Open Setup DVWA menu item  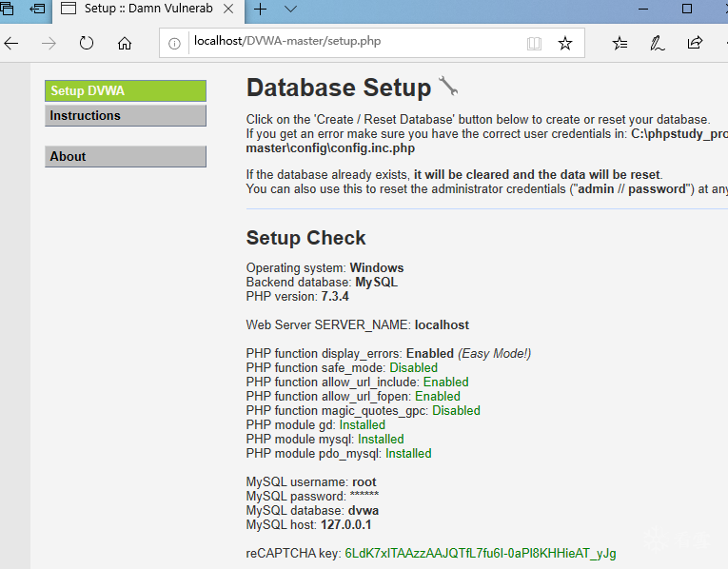[x=126, y=91]
